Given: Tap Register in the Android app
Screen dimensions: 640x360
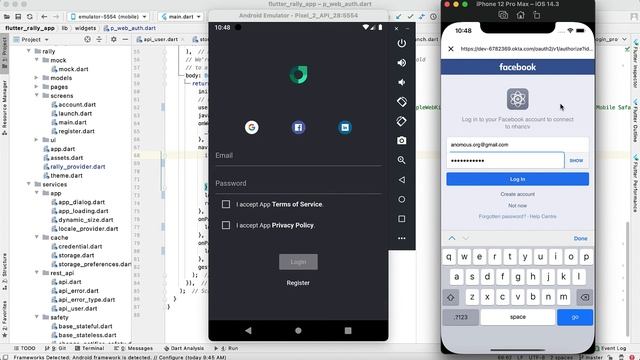Looking at the screenshot, I should point(298,283).
